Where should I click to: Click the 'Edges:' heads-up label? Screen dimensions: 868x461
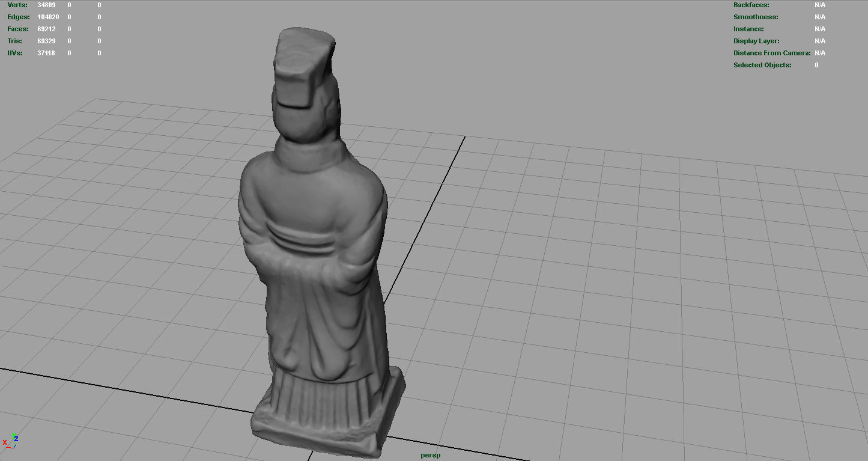[19, 17]
